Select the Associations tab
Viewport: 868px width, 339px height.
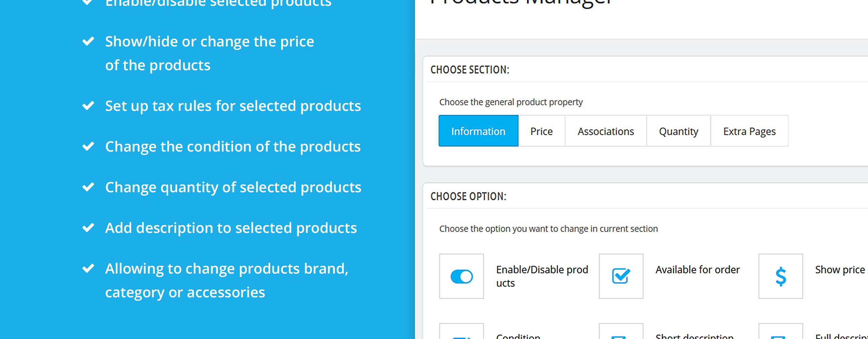point(606,131)
